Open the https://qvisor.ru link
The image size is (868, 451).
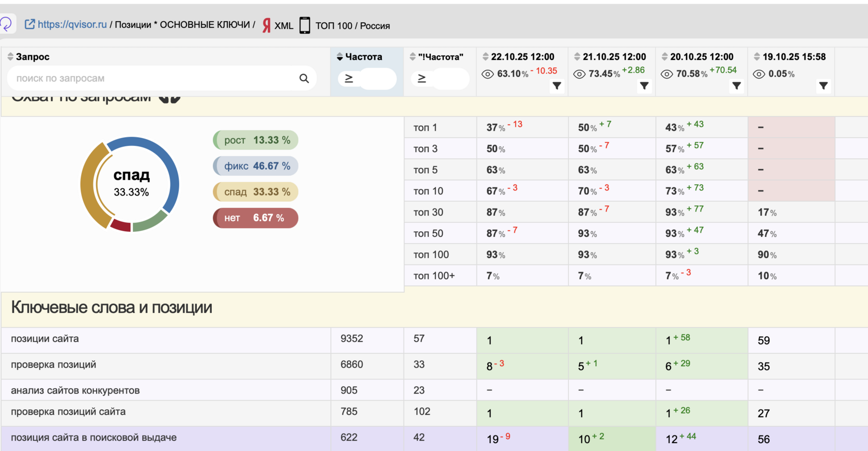pos(72,24)
